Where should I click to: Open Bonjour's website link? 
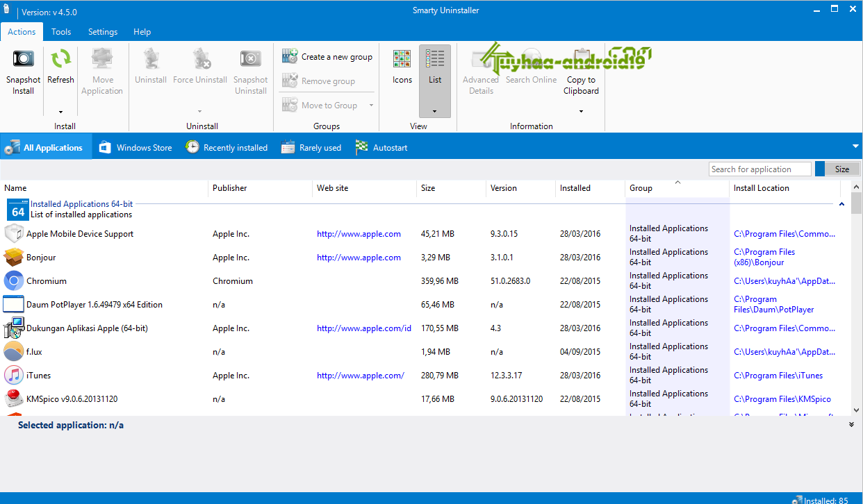(x=359, y=257)
